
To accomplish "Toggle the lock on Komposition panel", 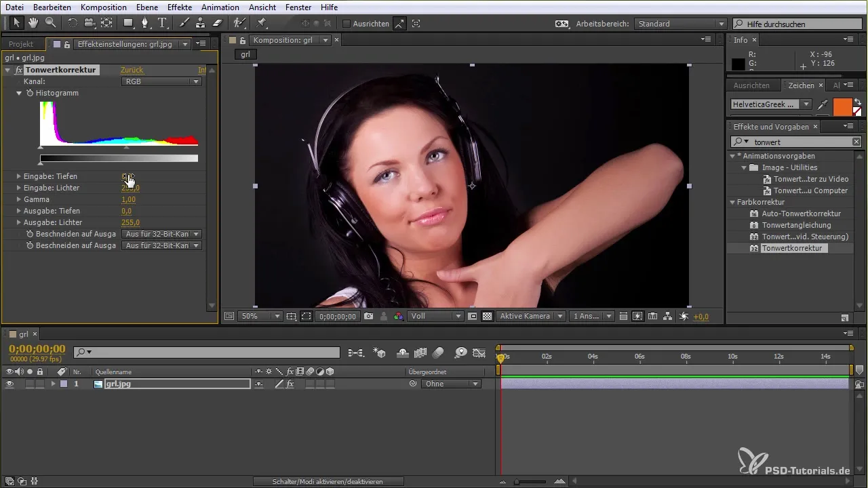I will click(243, 41).
